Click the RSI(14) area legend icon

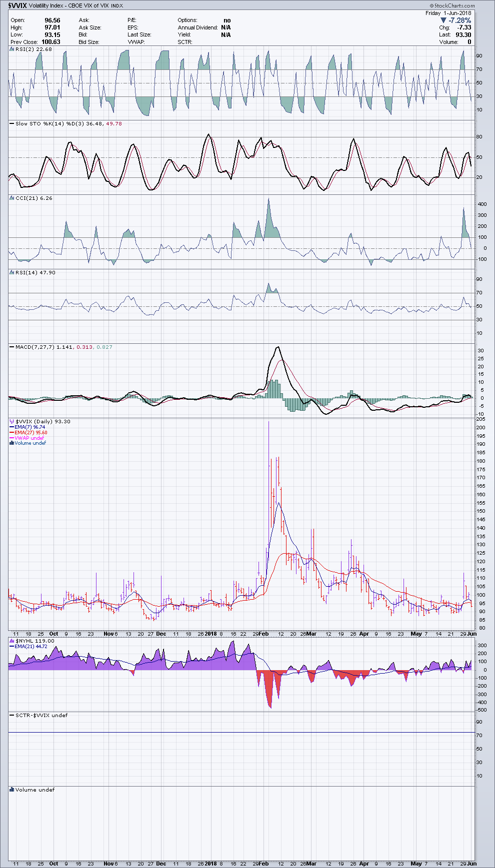(x=12, y=273)
